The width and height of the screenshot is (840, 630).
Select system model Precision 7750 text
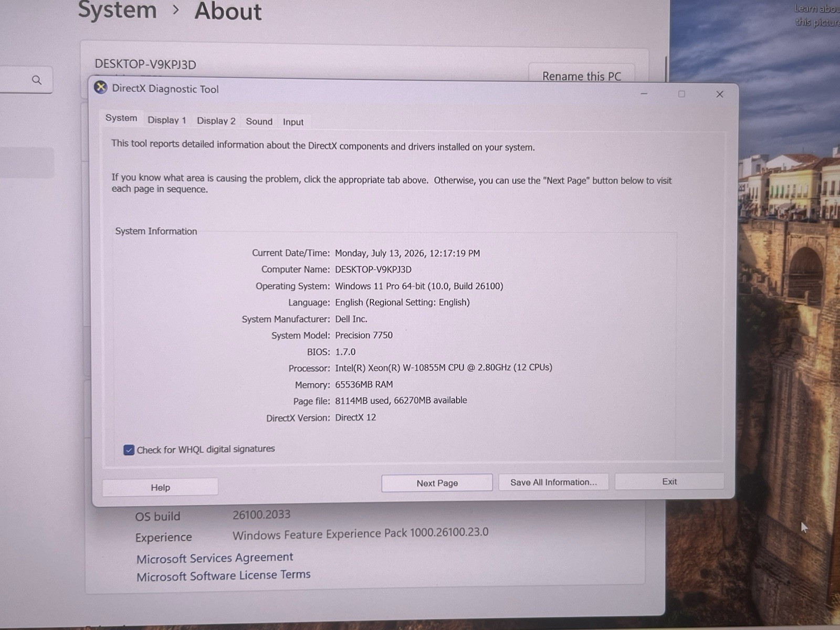pyautogui.click(x=364, y=335)
